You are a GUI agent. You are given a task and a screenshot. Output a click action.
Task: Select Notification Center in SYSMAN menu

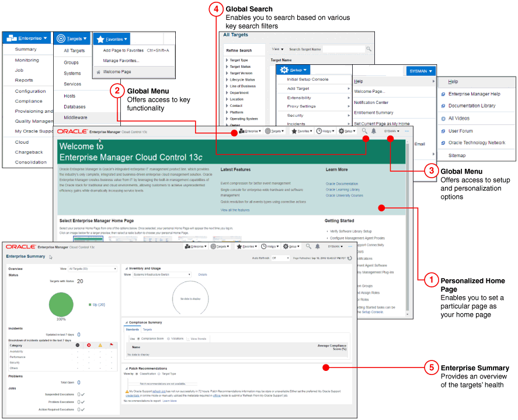tap(371, 102)
